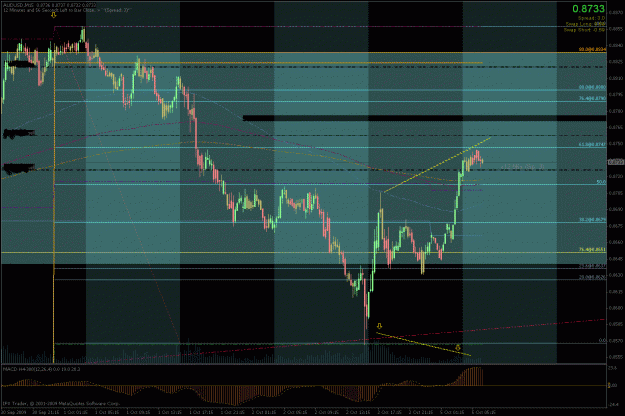Click the 0.0 Fibonacci level label
This screenshot has height=416, width=625.
(602, 341)
